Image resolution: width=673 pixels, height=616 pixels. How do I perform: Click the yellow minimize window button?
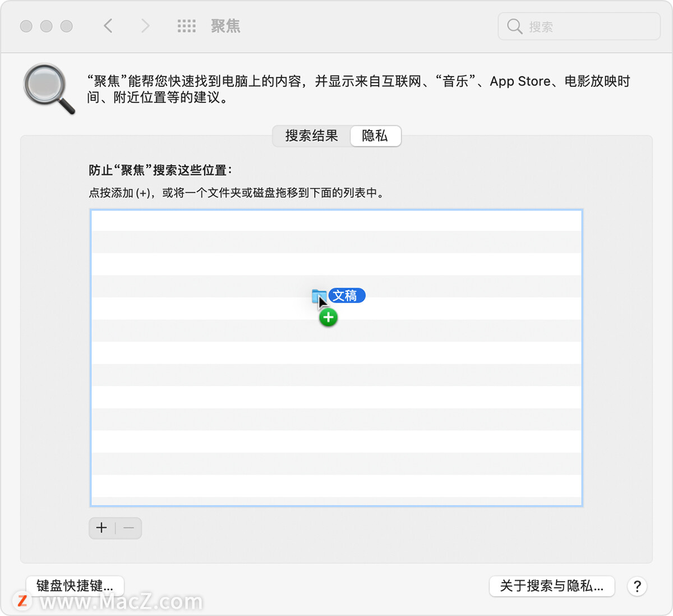[x=47, y=26]
